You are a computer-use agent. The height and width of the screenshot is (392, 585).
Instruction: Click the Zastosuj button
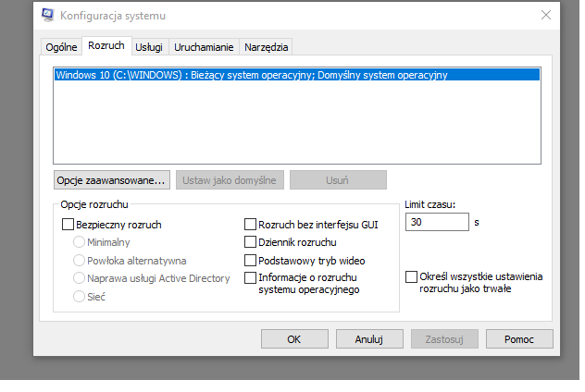444,339
